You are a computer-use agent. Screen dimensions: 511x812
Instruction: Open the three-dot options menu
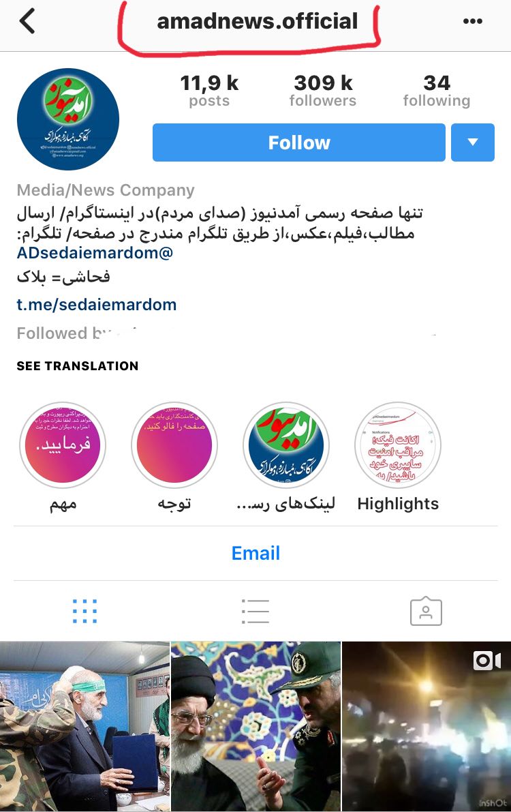tap(472, 21)
